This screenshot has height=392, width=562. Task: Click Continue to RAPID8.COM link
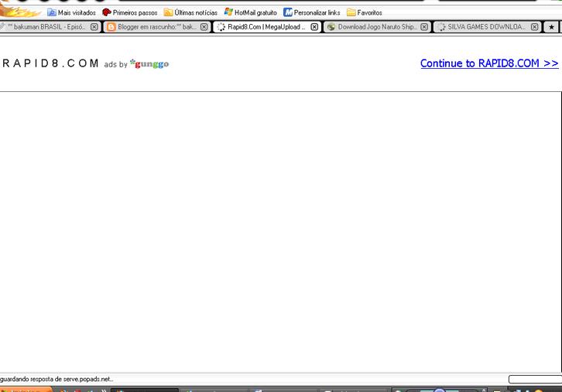[489, 63]
